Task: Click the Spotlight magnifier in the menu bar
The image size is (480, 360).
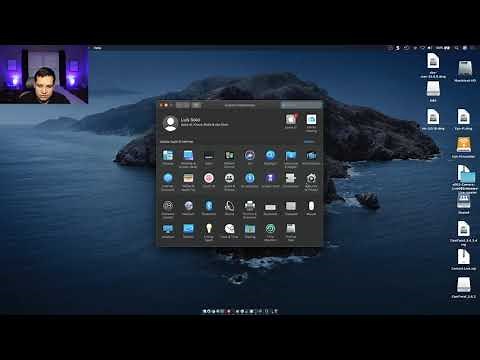Action: pyautogui.click(x=457, y=48)
